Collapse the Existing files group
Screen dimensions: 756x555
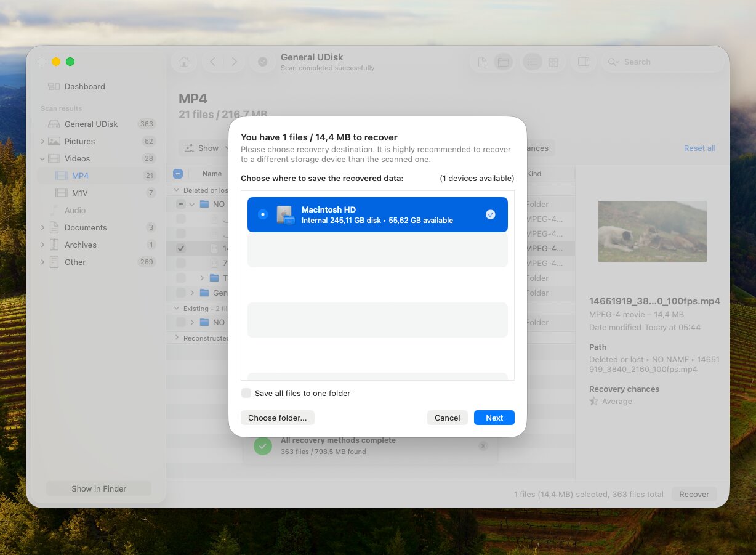(x=177, y=308)
